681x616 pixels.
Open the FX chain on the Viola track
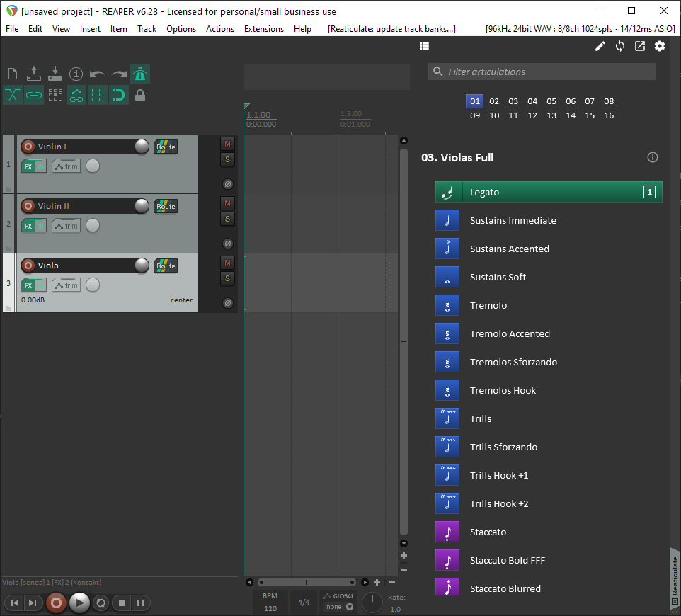click(28, 285)
